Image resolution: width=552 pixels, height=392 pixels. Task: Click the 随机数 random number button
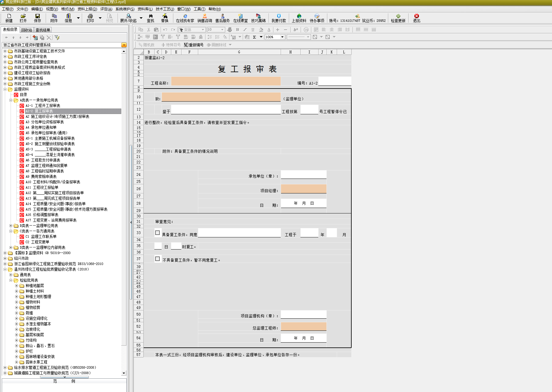coord(147,45)
